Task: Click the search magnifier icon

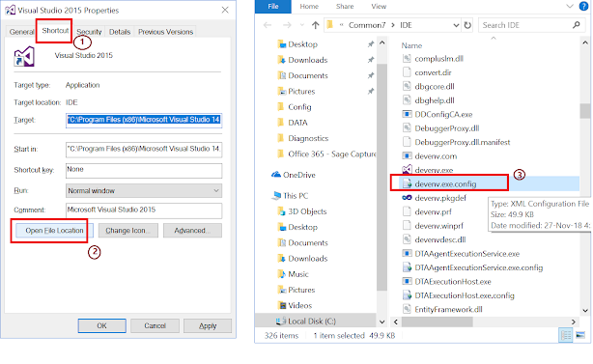Action: pyautogui.click(x=577, y=25)
